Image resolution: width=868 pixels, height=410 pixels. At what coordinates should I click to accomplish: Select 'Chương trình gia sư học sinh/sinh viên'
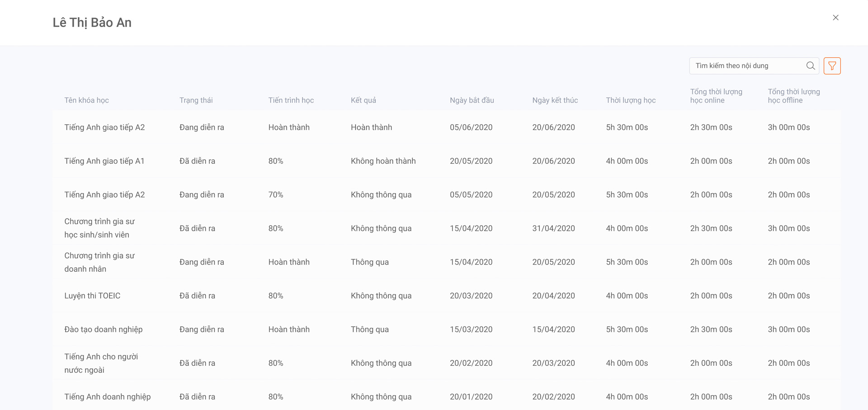tap(99, 228)
